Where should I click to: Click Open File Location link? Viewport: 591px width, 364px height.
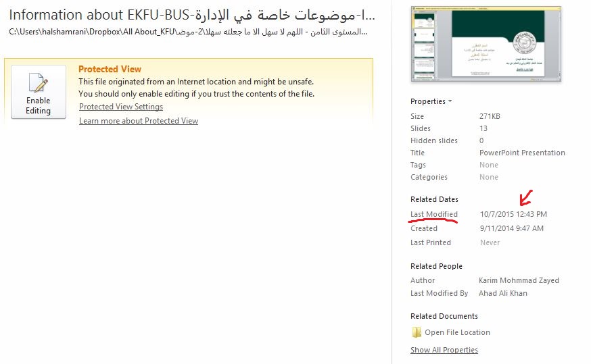pyautogui.click(x=457, y=332)
